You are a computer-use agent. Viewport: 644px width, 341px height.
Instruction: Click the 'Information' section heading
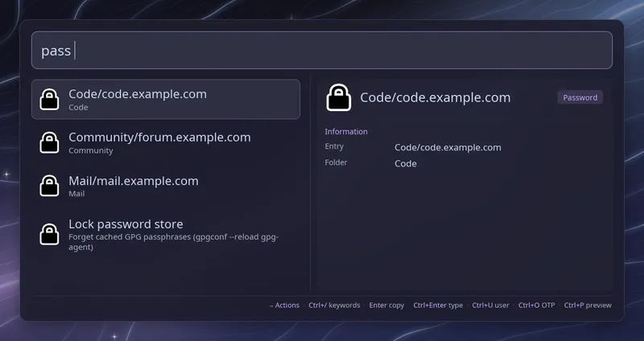pyautogui.click(x=346, y=132)
